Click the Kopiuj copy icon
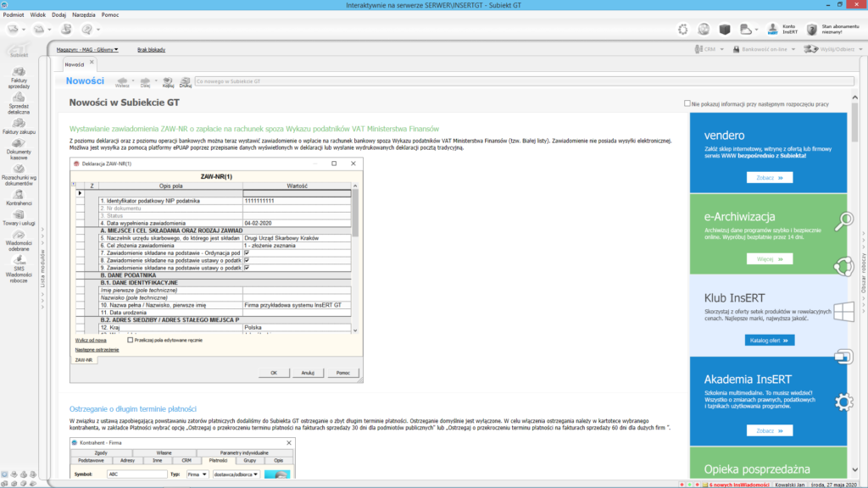Screen dimensions: 868x488 pyautogui.click(x=168, y=82)
